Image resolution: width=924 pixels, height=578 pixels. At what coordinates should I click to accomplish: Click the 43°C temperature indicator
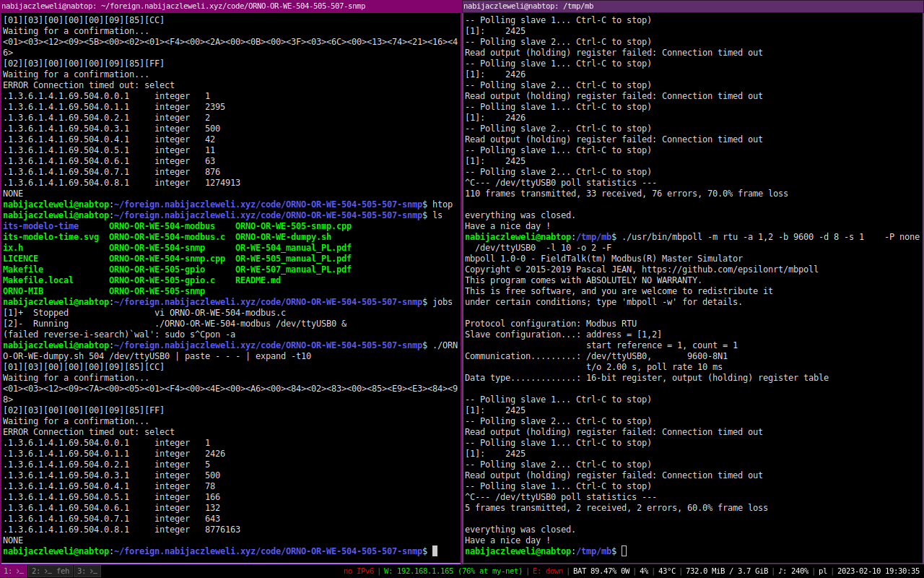pyautogui.click(x=668, y=571)
